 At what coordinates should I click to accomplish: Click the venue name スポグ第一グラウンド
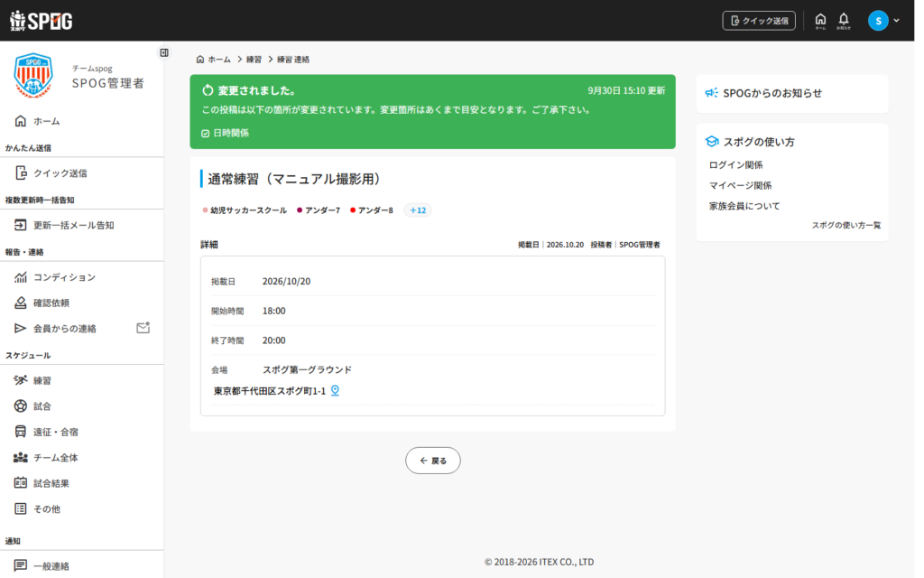click(x=307, y=369)
